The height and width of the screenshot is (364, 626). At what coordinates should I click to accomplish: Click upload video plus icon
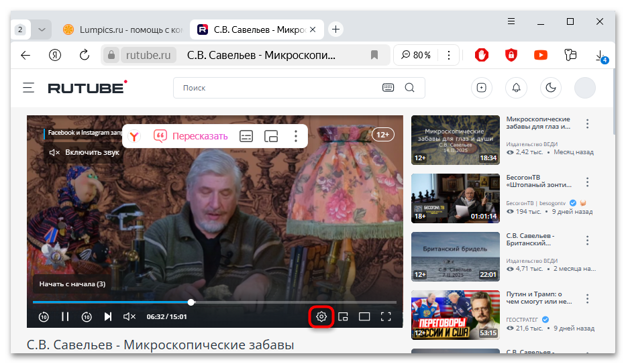(482, 88)
